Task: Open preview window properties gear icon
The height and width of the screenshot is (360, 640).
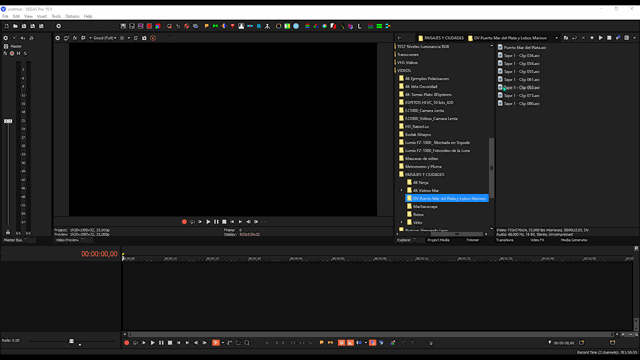Action: 58,38
